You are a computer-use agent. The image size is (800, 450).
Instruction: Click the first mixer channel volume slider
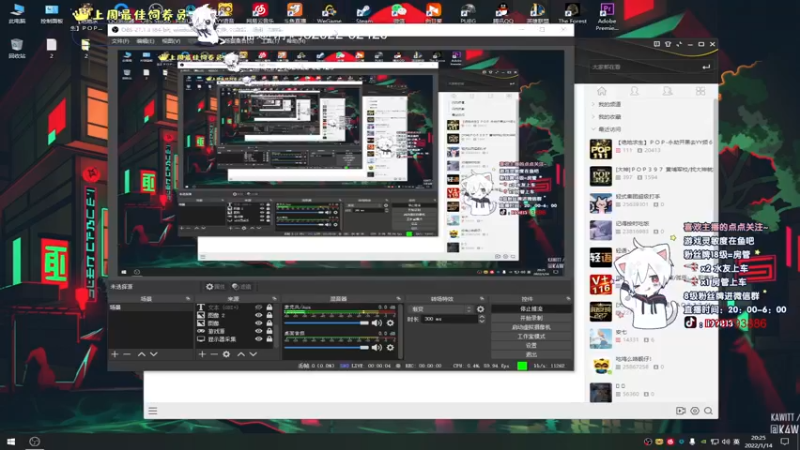coord(327,323)
